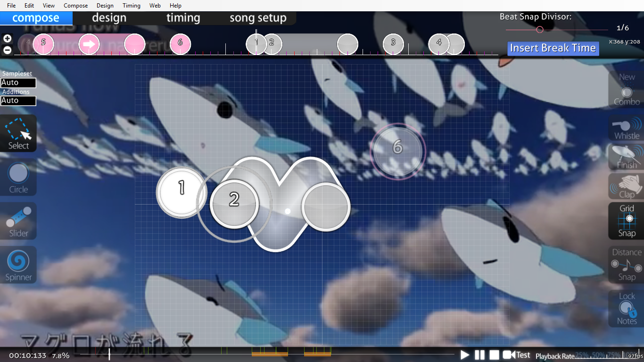Switch to the design tab

coord(109,18)
